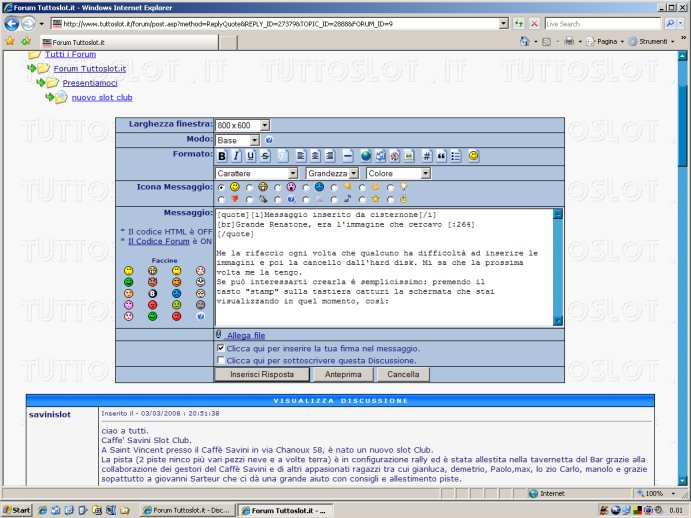
Task: Select the sad blue face message icon radio
Action: [x=306, y=187]
